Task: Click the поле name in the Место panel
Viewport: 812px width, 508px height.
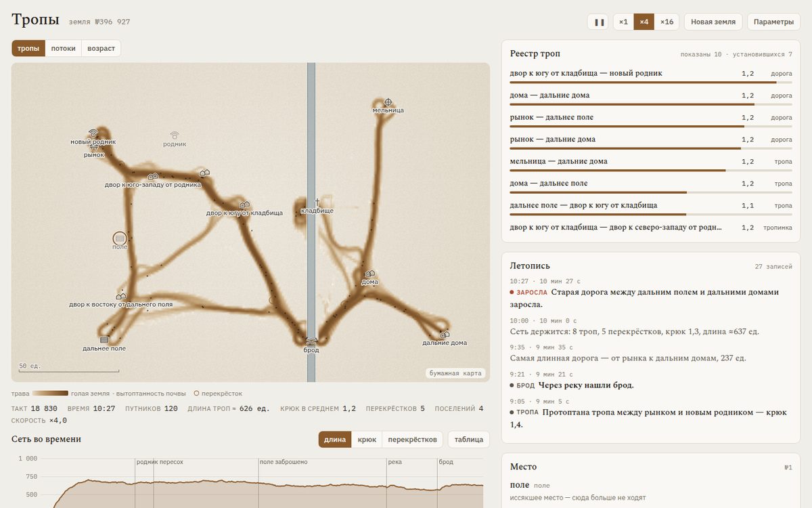Action: 520,485
